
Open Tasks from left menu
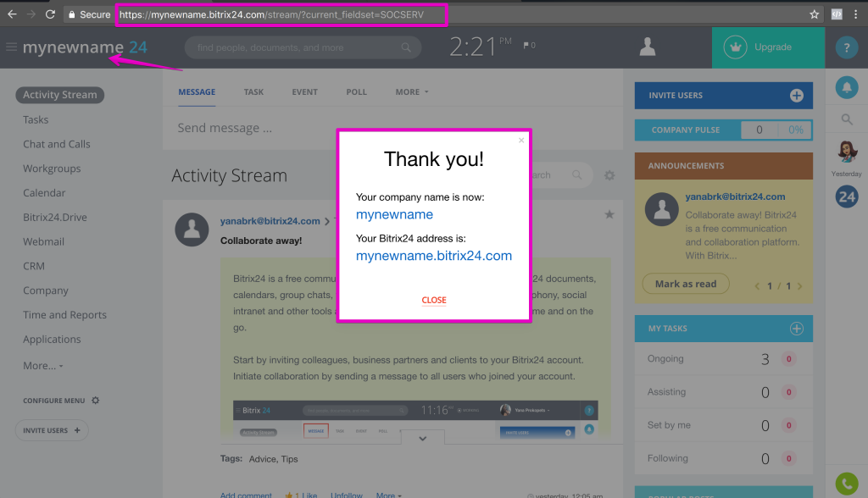click(36, 119)
